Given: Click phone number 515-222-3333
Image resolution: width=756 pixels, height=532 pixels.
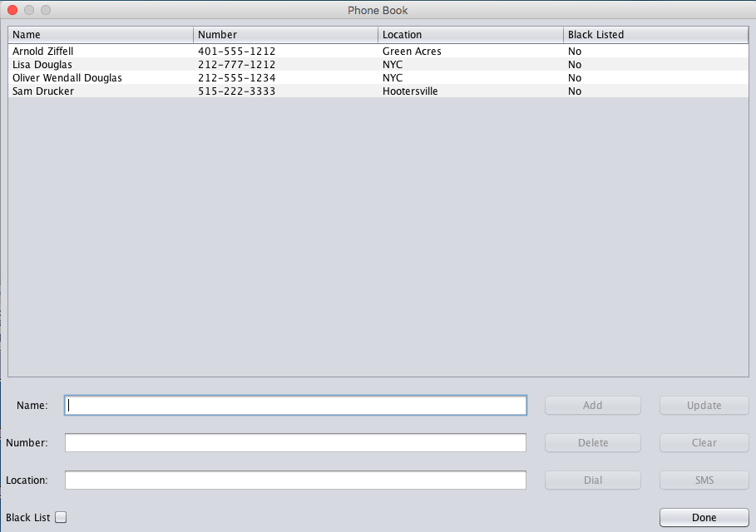Looking at the screenshot, I should pos(237,91).
